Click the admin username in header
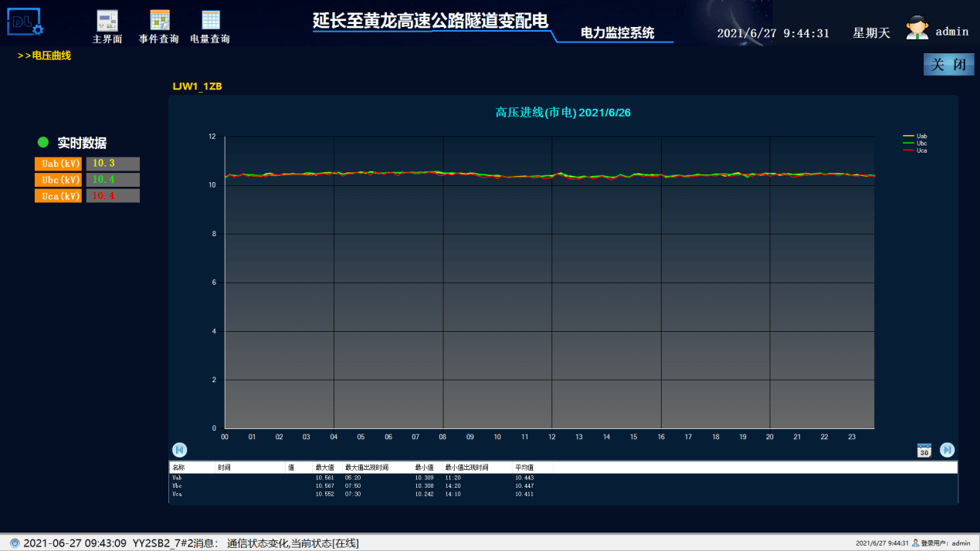This screenshot has height=551, width=980. [x=952, y=32]
